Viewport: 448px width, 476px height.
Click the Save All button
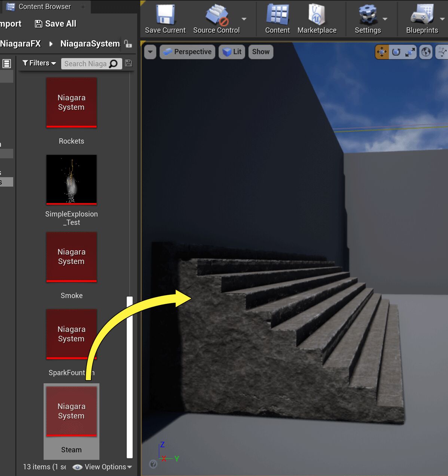pos(55,24)
